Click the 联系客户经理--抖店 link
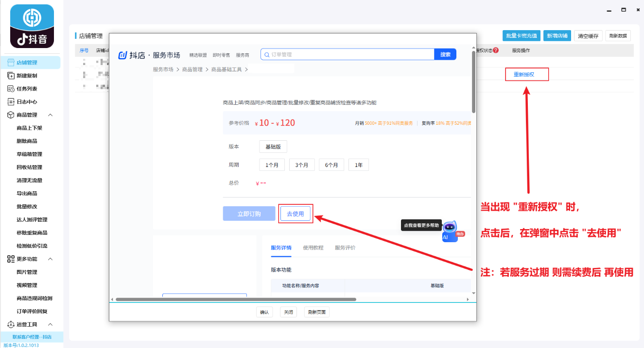 tap(32, 337)
